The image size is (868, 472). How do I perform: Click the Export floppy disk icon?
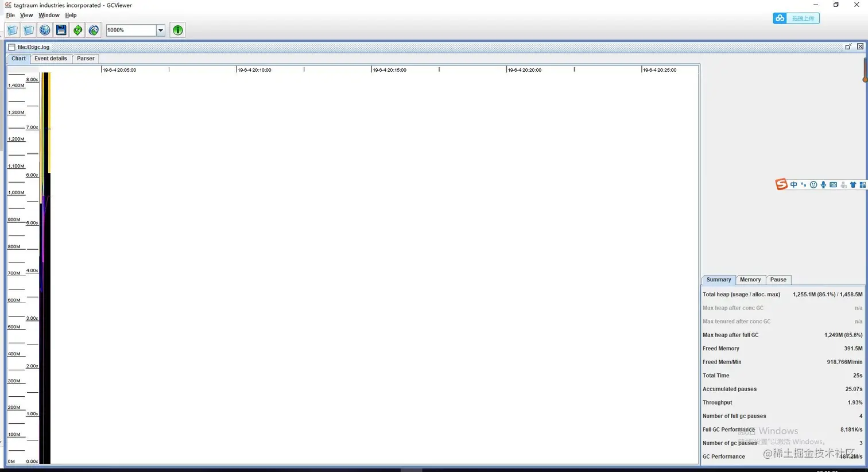pyautogui.click(x=61, y=30)
